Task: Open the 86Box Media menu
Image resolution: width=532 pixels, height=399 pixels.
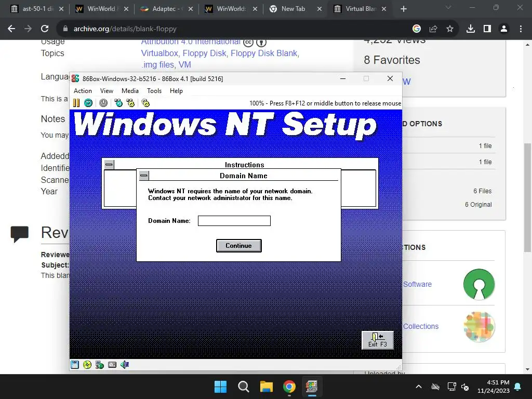Action: pyautogui.click(x=130, y=90)
